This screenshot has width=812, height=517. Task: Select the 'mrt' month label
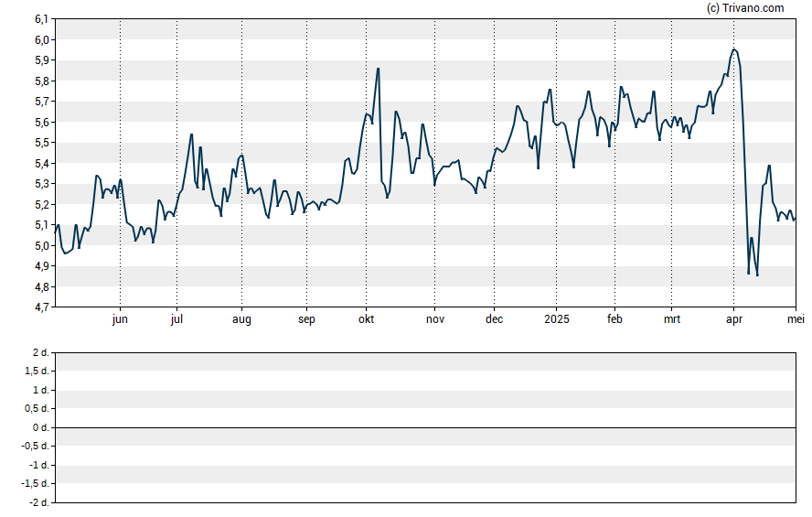point(672,319)
